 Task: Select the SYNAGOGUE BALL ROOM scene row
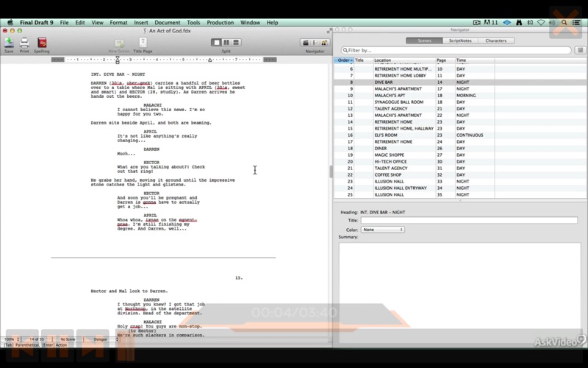(x=460, y=102)
